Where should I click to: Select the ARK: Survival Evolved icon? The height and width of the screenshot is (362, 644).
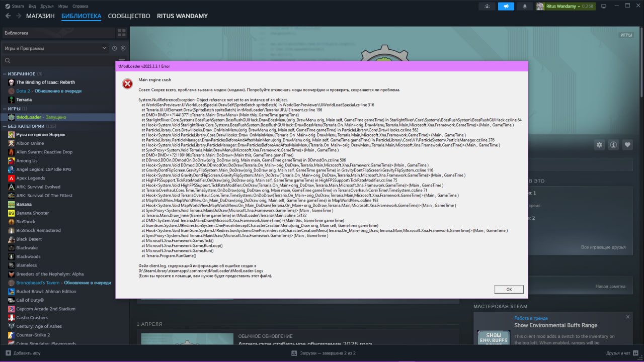pos(12,187)
